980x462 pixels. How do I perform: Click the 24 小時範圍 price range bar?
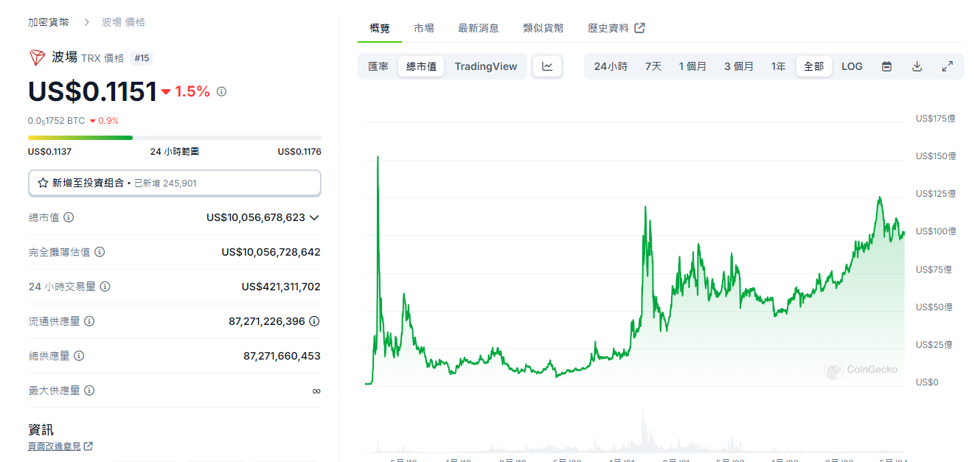(175, 137)
